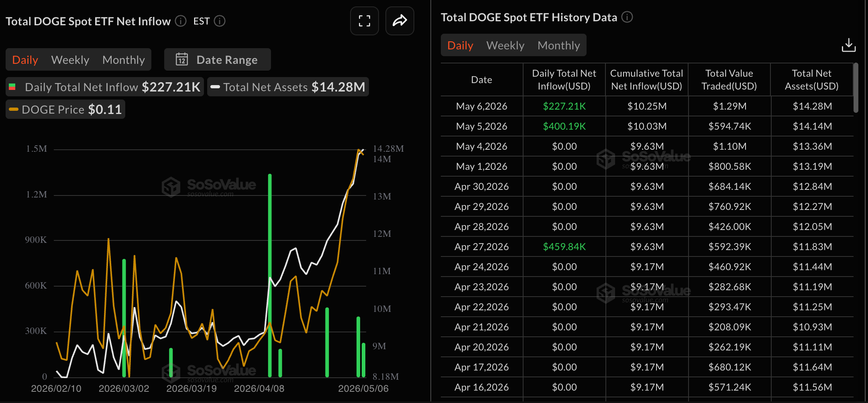Switch chart to Monthly view
The height and width of the screenshot is (403, 868).
pyautogui.click(x=124, y=60)
